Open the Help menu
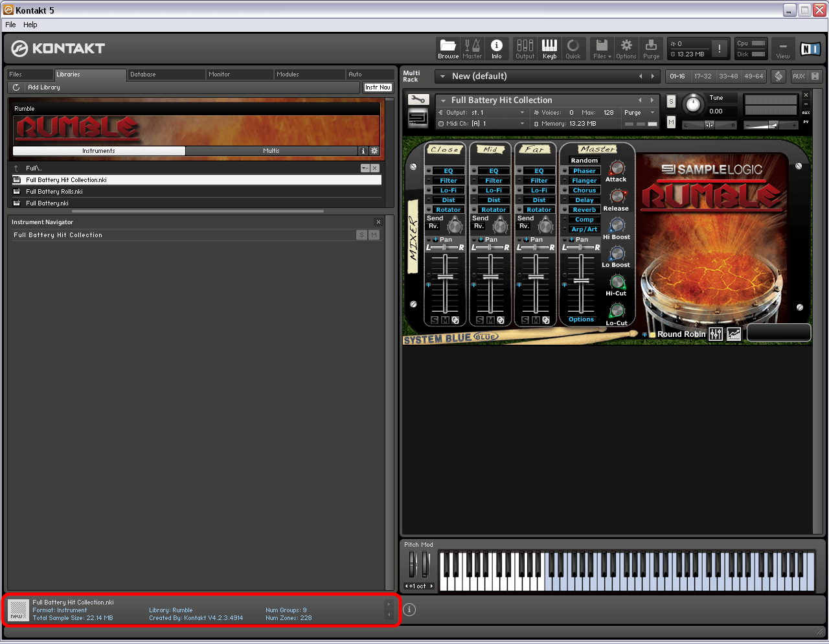 [30, 25]
